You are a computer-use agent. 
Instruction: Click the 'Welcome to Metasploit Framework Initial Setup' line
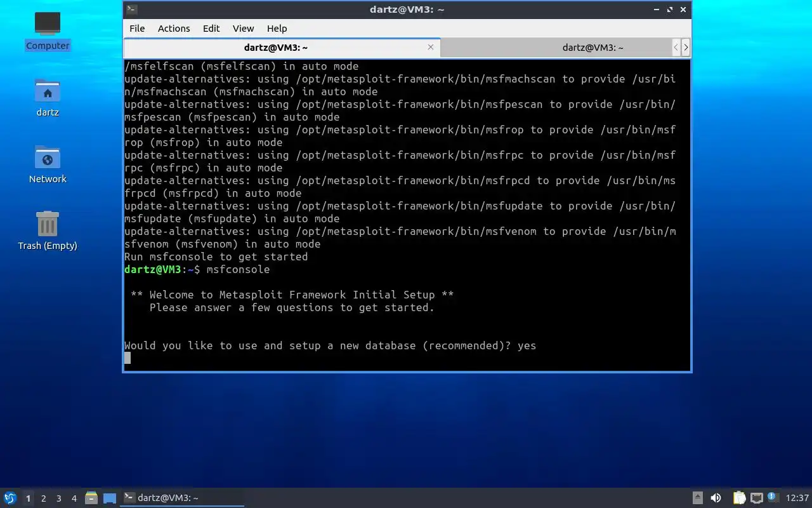[292, 295]
